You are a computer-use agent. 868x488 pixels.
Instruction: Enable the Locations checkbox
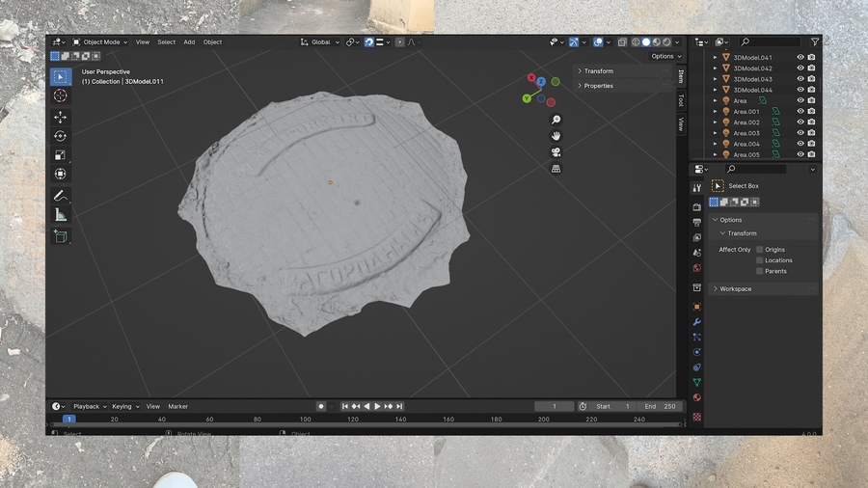click(760, 260)
